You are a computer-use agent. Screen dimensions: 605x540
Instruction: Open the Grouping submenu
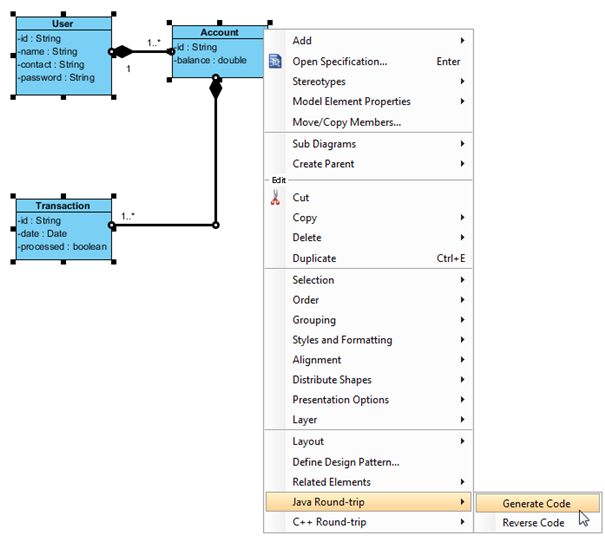pos(368,320)
